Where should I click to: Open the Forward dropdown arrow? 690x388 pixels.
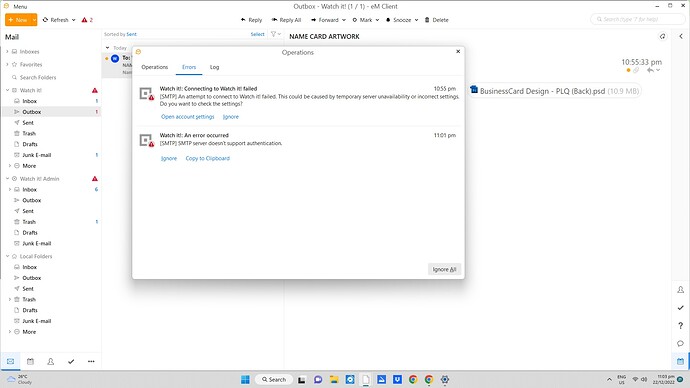click(344, 20)
